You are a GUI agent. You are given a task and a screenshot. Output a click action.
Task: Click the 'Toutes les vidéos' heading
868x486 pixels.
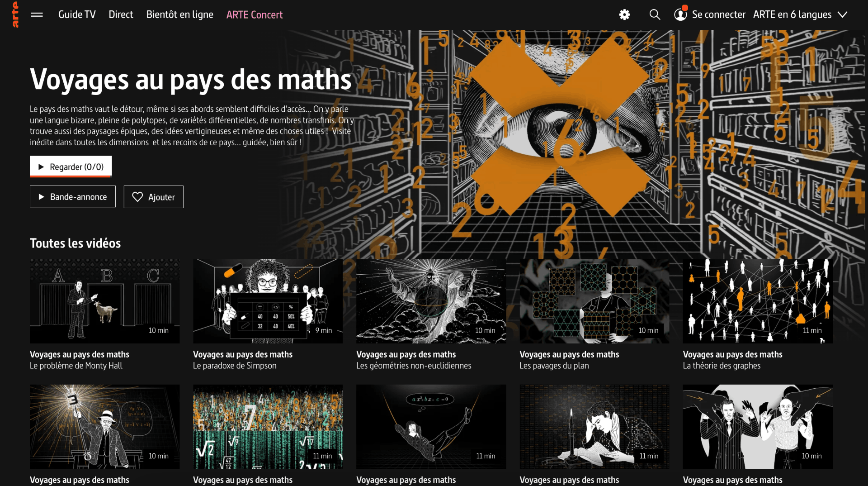[75, 243]
